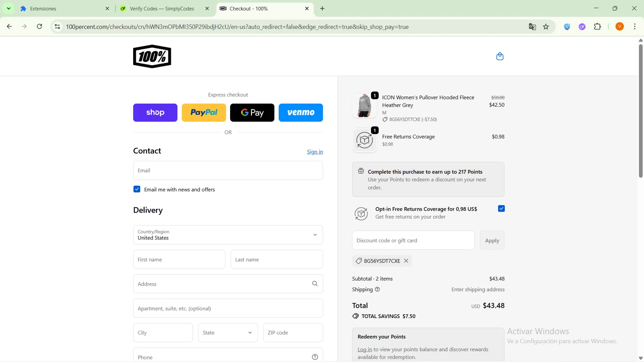
Task: Open the Country/Region dropdown
Action: (228, 235)
